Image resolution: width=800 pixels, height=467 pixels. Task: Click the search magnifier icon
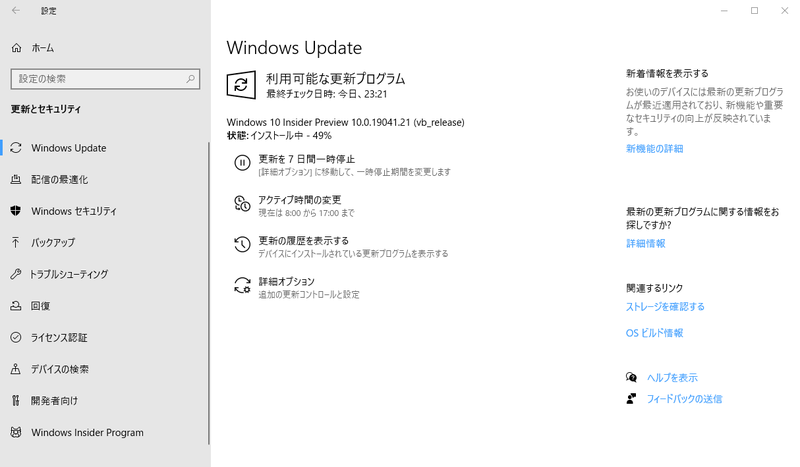click(x=190, y=79)
